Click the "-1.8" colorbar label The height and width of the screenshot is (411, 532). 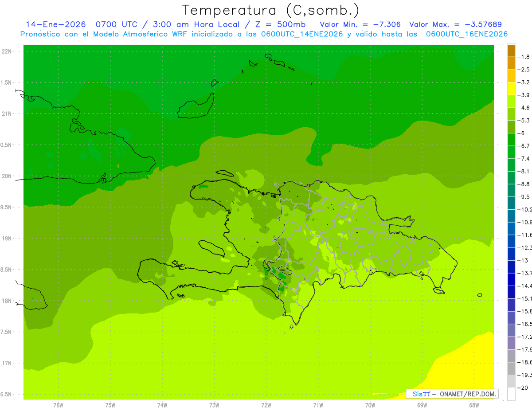pos(524,57)
